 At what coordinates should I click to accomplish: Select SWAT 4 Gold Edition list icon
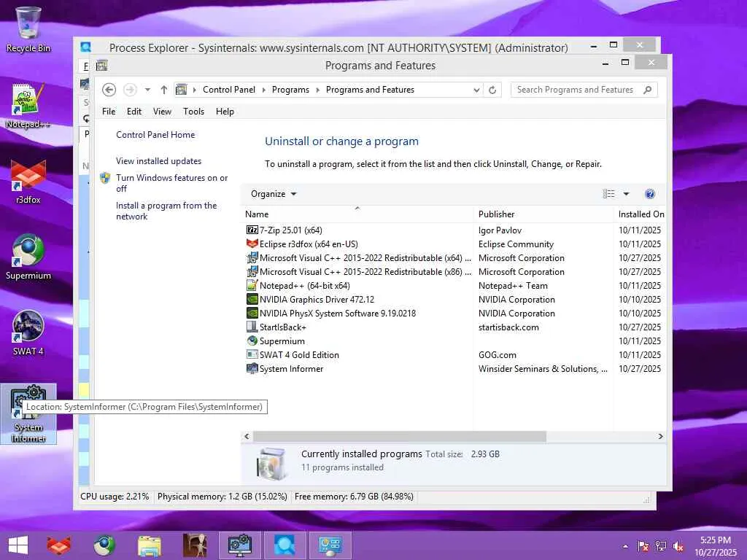(252, 355)
